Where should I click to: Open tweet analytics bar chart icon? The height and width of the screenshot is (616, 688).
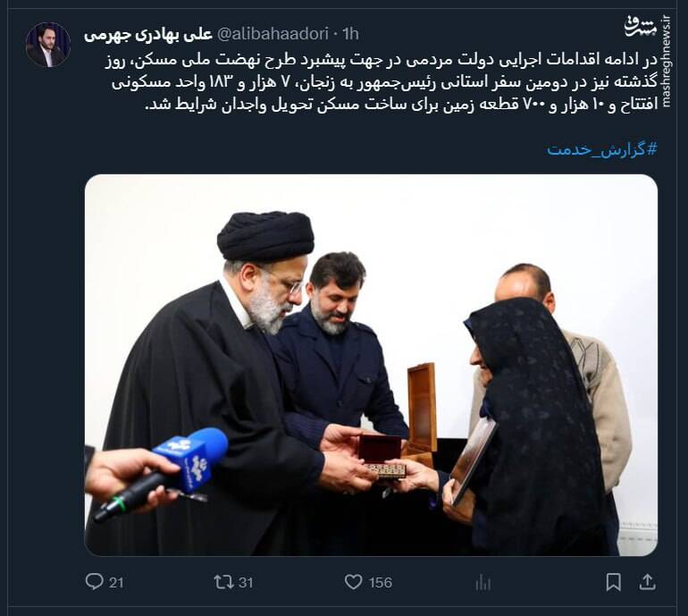(482, 583)
